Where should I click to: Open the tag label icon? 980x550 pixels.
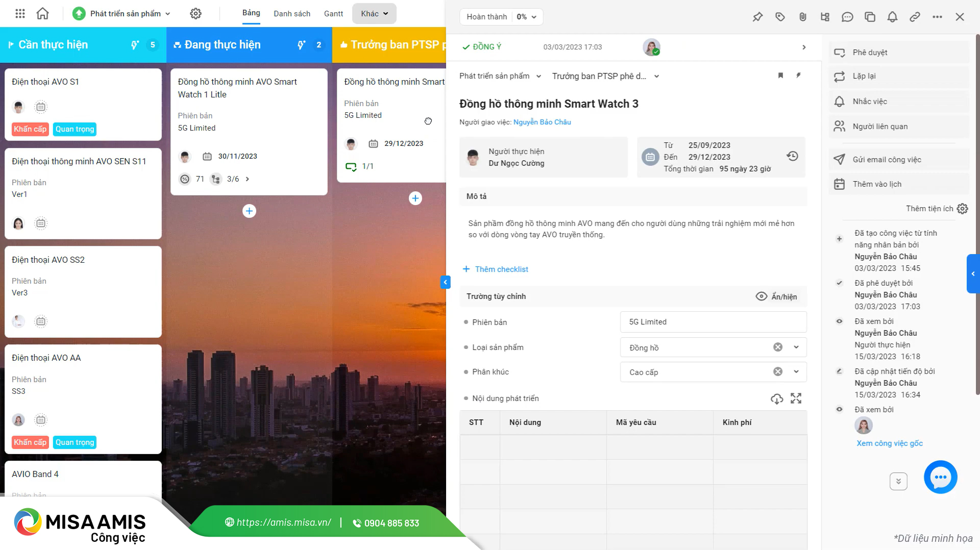[x=780, y=17]
